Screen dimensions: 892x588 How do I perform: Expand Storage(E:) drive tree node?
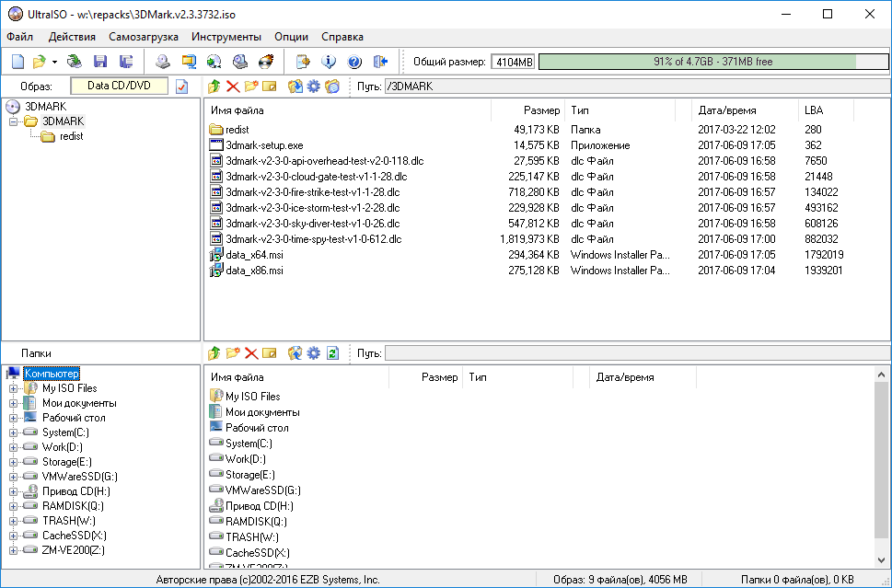coord(13,462)
